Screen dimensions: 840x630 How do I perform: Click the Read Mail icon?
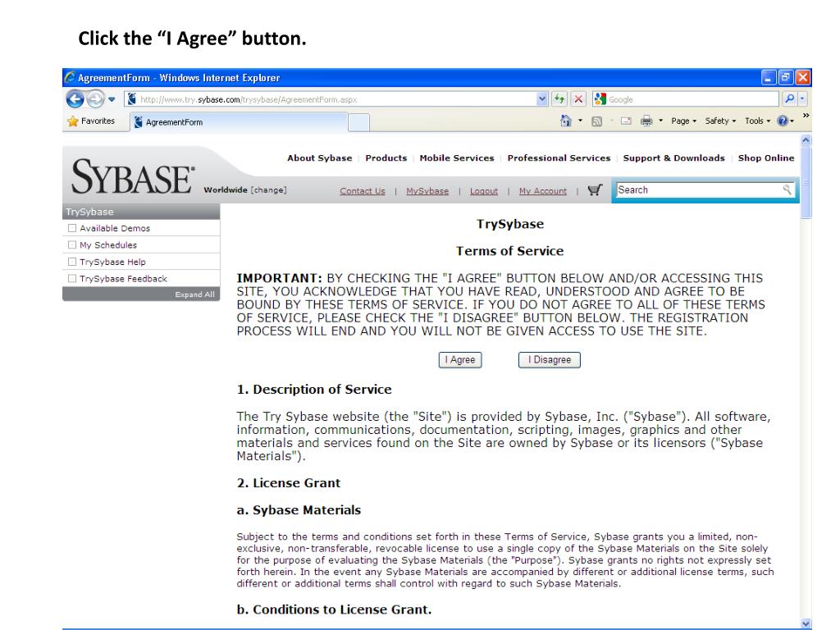pos(626,121)
